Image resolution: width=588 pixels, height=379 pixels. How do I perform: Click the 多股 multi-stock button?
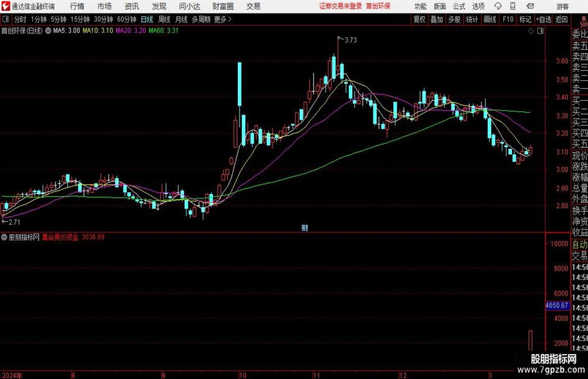454,19
